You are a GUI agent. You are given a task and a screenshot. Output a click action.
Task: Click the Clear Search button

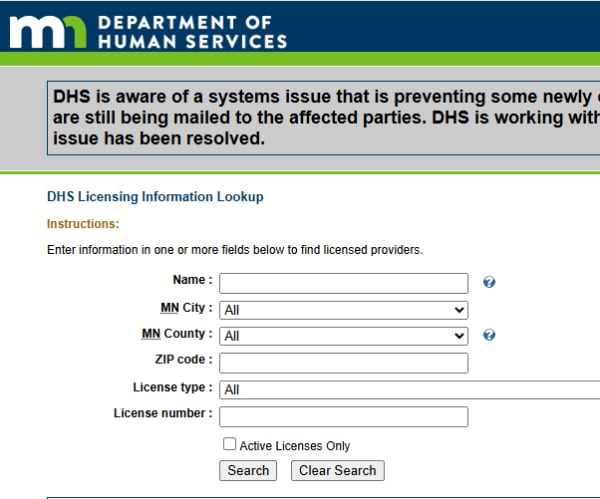337,470
